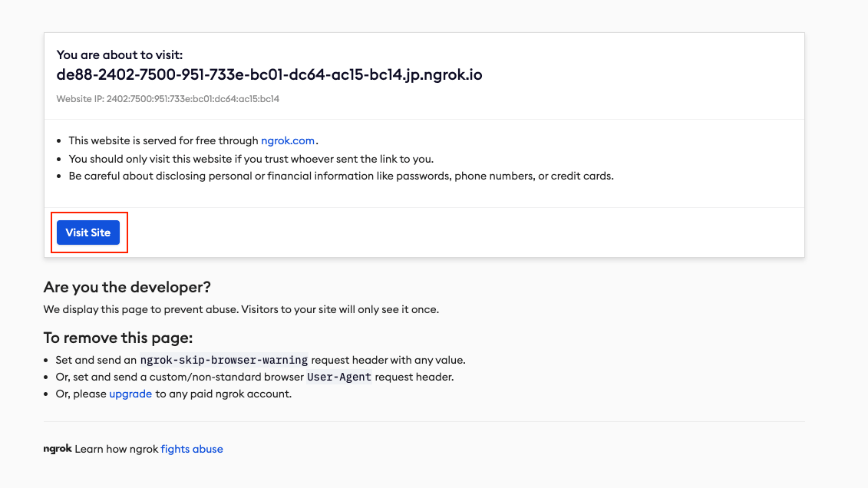Open the fights abuse link
Viewport: 868px width, 488px height.
(192, 449)
